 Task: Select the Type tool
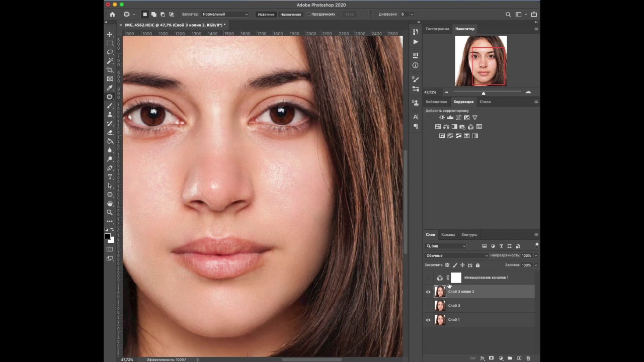110,177
